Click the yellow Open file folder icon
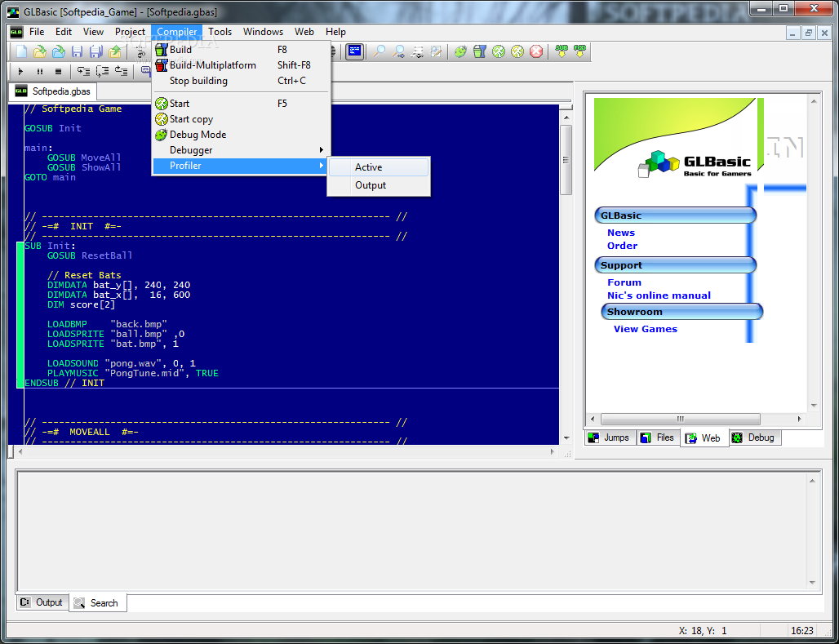Viewport: 839px width, 644px height. [40, 51]
